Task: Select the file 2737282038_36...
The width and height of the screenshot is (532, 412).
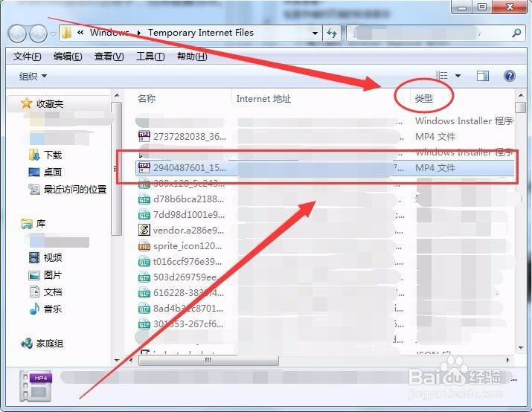Action: [x=189, y=137]
